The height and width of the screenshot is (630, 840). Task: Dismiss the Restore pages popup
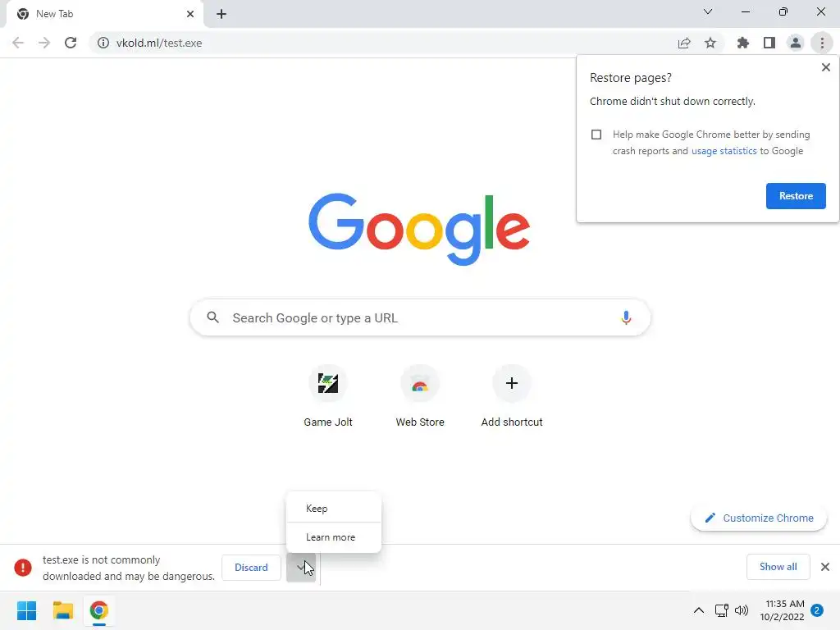[x=825, y=67]
